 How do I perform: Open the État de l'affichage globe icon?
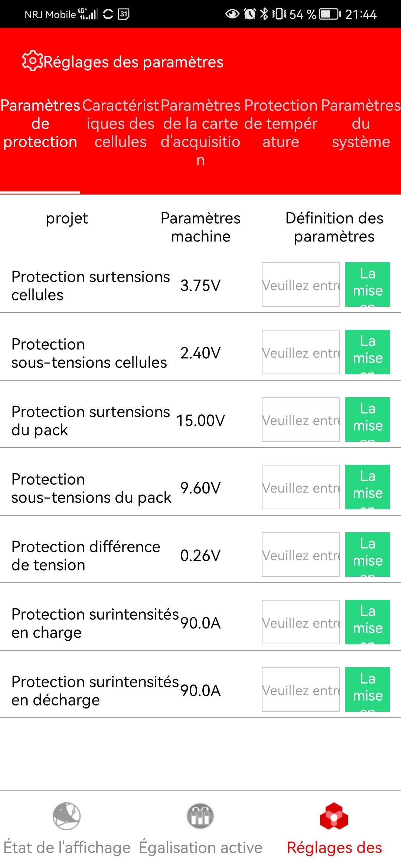coord(66,816)
